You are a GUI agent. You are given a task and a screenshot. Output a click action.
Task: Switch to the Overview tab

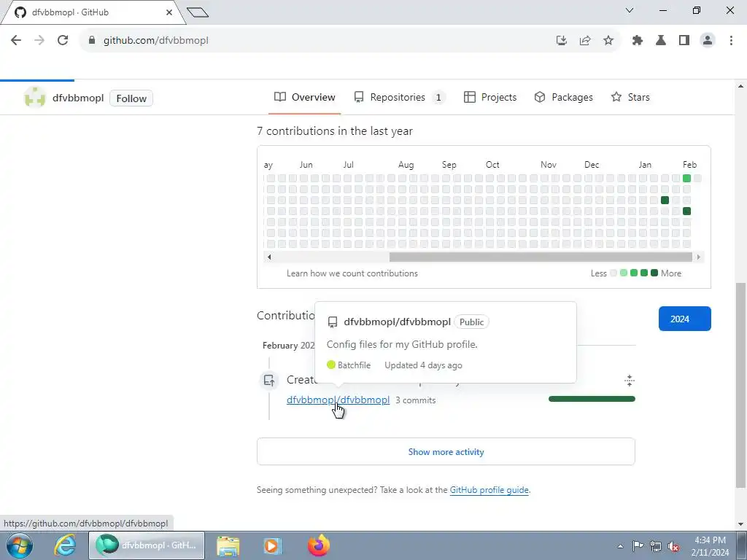coord(304,97)
